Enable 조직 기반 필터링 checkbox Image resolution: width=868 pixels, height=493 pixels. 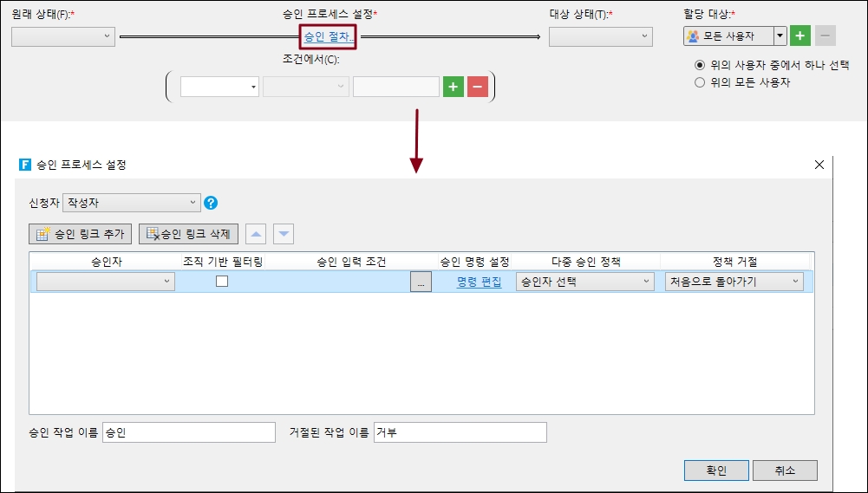222,282
